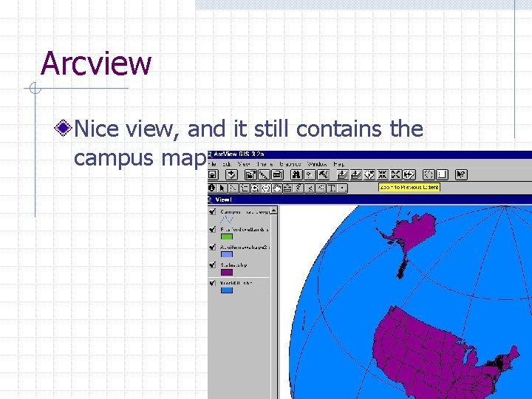Screen dimensions: 532x399
Task: Toggle the World theme checkbox
Action: pyautogui.click(x=212, y=282)
